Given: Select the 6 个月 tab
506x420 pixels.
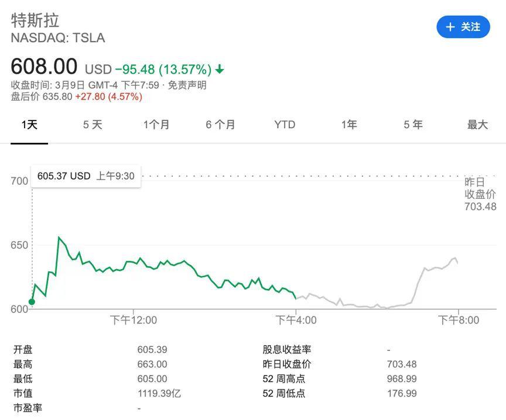Looking at the screenshot, I should click(220, 125).
